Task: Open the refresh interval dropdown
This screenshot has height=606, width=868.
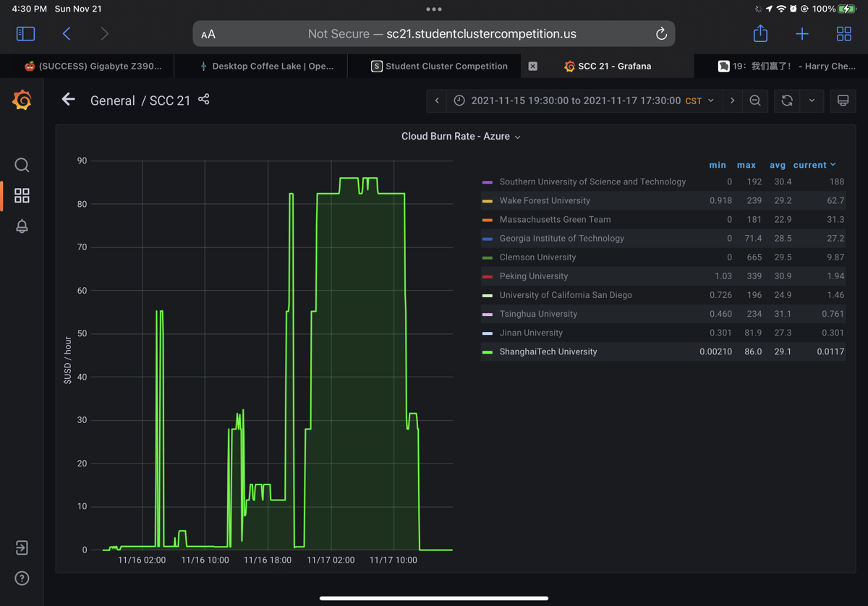Action: [x=812, y=101]
